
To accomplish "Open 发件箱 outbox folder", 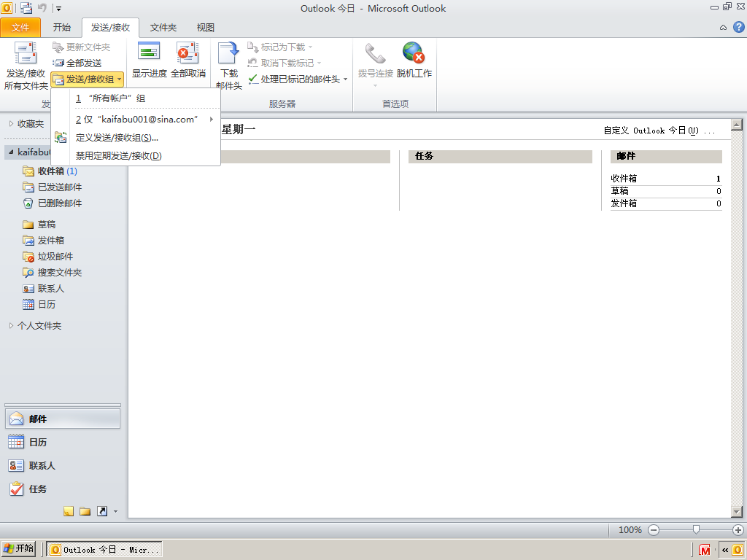I will tap(44, 241).
